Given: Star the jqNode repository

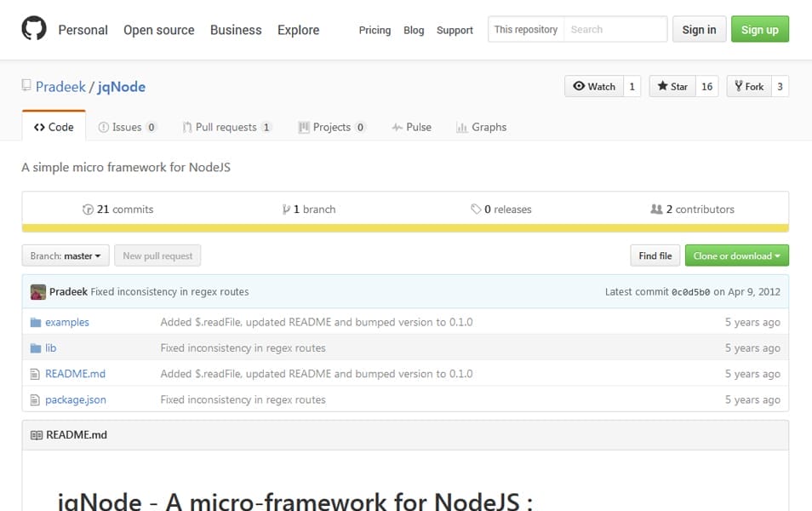Looking at the screenshot, I should (672, 86).
